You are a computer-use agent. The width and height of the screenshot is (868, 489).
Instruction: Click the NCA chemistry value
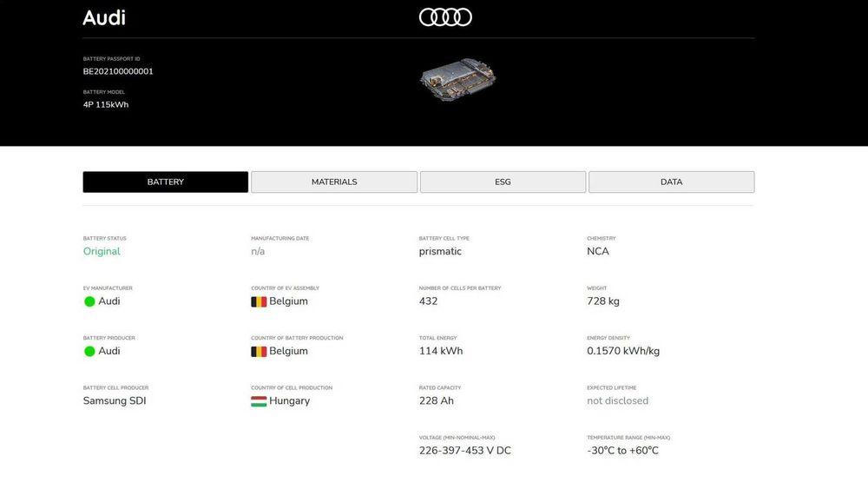(x=598, y=252)
